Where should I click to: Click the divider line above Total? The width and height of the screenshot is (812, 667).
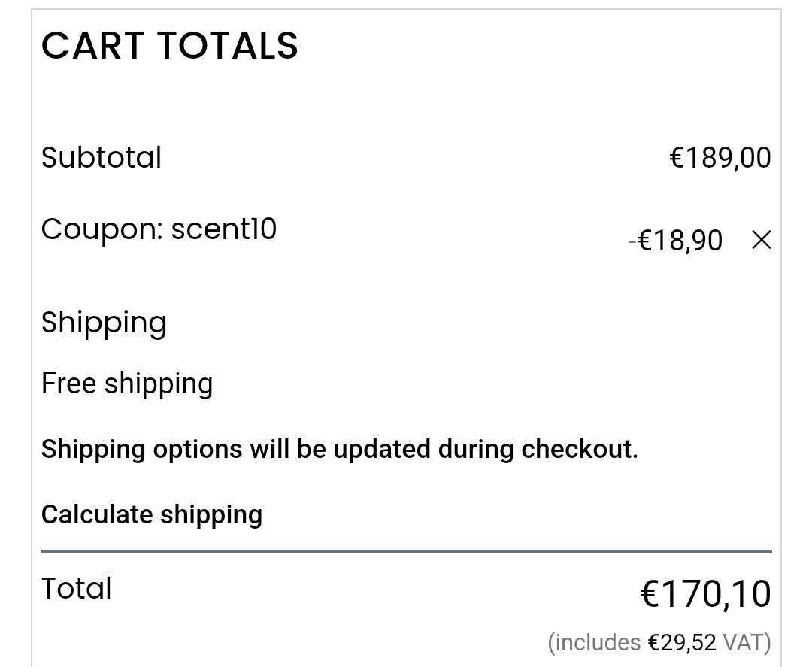pyautogui.click(x=406, y=551)
